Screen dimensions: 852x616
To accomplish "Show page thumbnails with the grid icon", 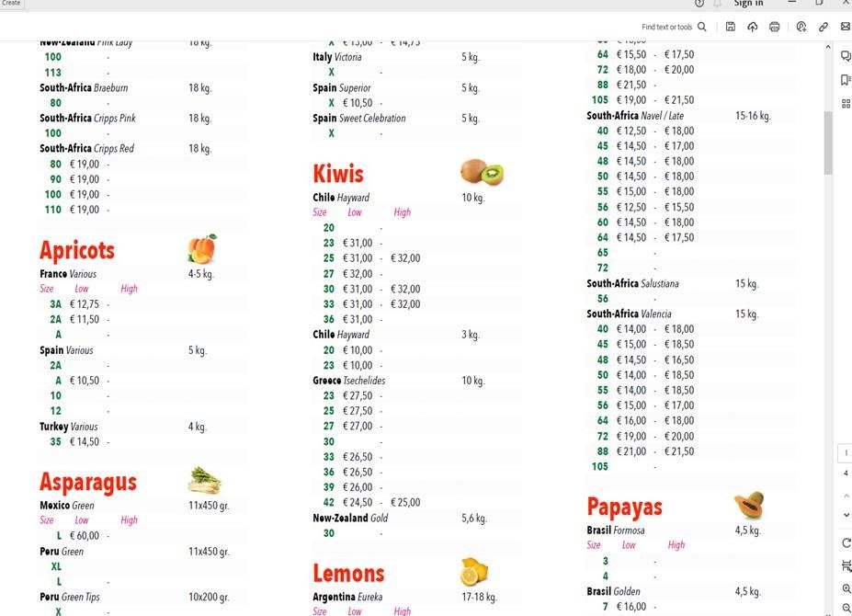I will 846,104.
